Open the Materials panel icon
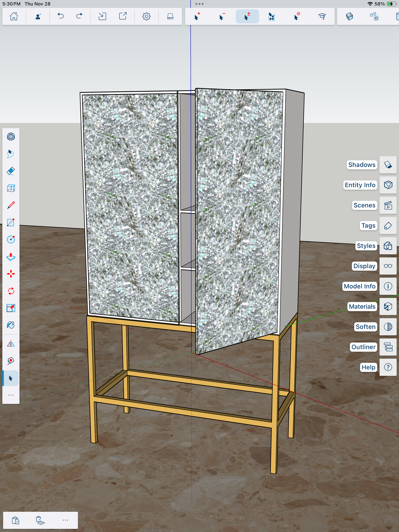 pos(388,306)
